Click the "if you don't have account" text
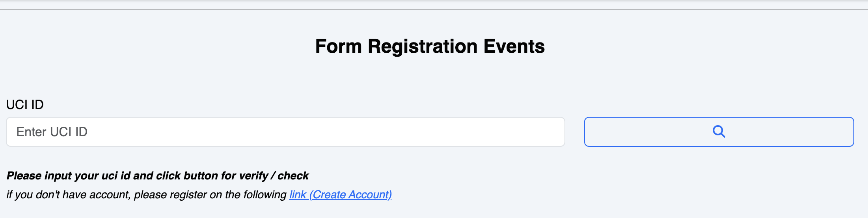The width and height of the screenshot is (868, 218). 146,195
